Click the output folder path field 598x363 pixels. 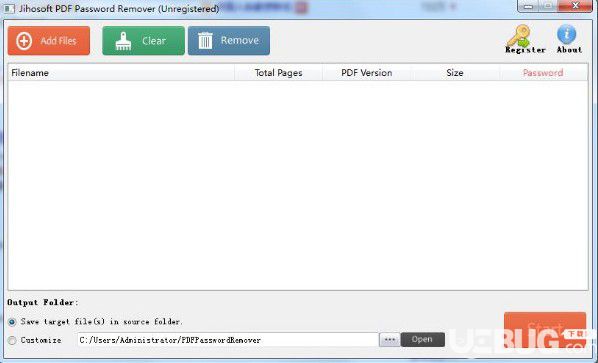[x=228, y=340]
